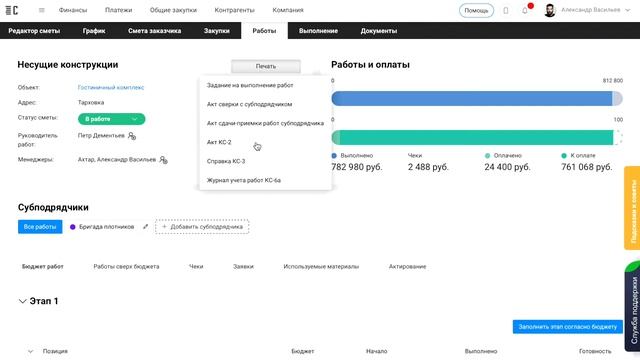Screen dimensions: 640x360
Task: Open the В работе status dropdown
Action: pyautogui.click(x=111, y=119)
